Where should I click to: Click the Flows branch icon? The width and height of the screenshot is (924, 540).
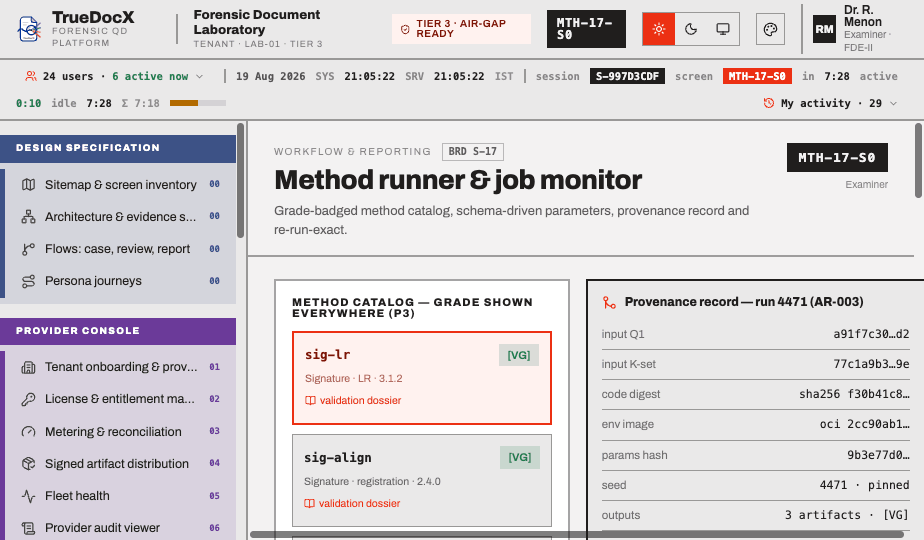(x=28, y=249)
